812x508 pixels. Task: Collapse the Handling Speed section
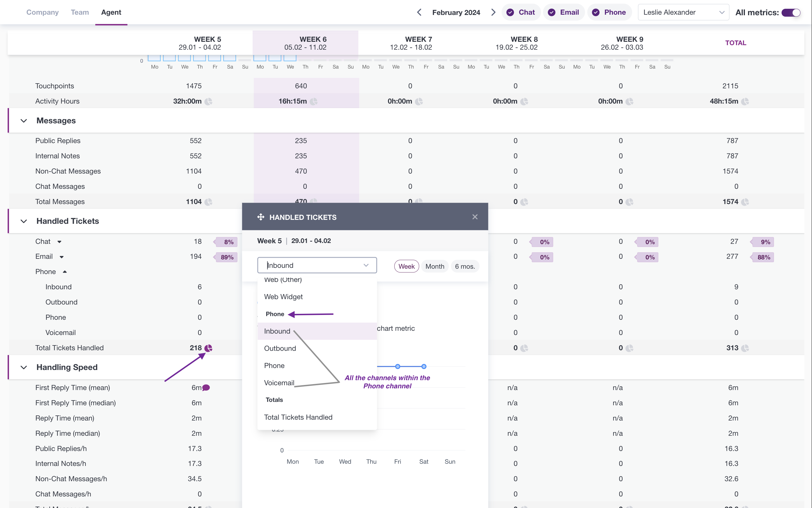pos(23,367)
